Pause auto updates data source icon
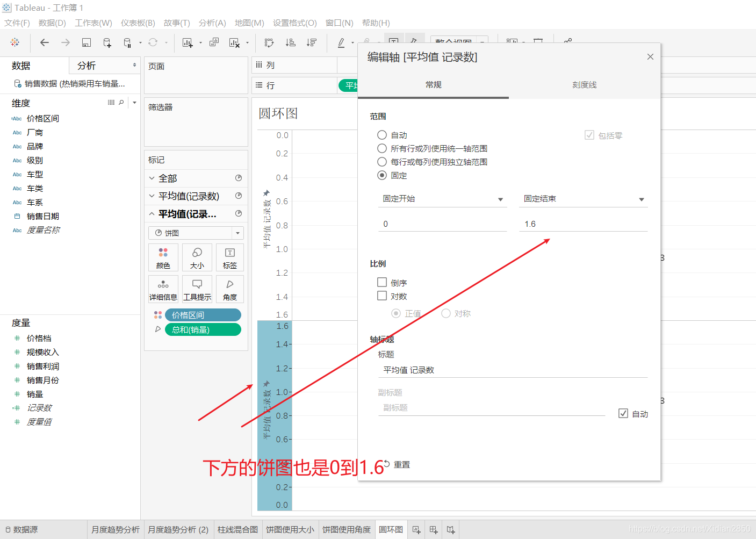Image resolution: width=756 pixels, height=539 pixels. (127, 42)
